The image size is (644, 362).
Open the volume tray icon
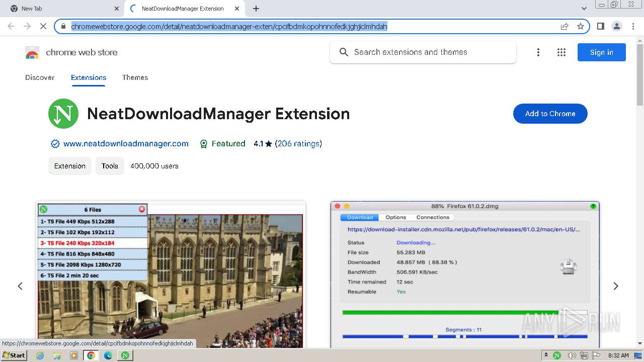572,355
